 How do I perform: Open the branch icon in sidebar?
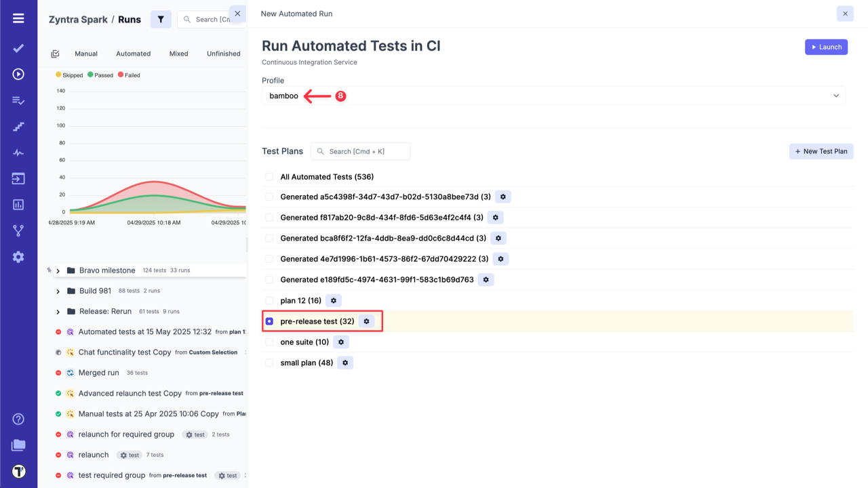[18, 231]
